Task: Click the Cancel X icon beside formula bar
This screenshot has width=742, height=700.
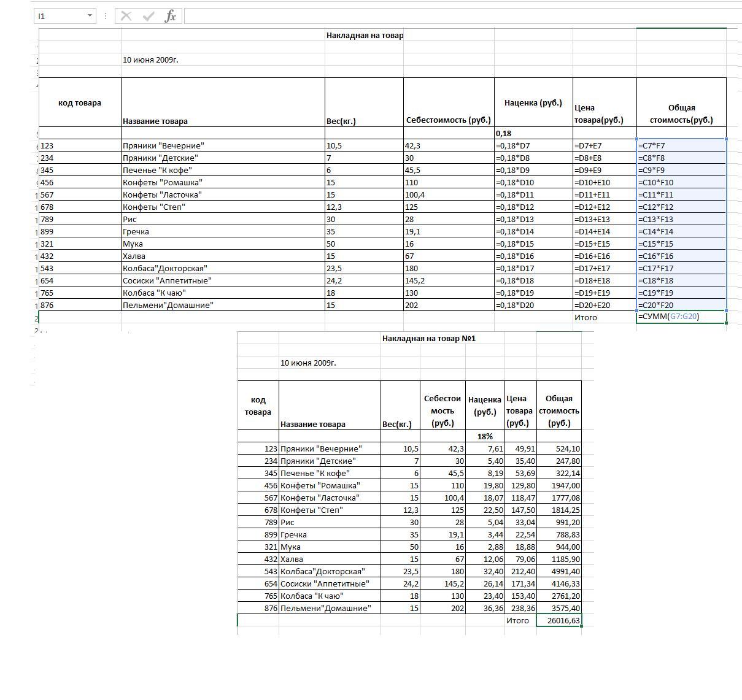Action: tap(126, 16)
